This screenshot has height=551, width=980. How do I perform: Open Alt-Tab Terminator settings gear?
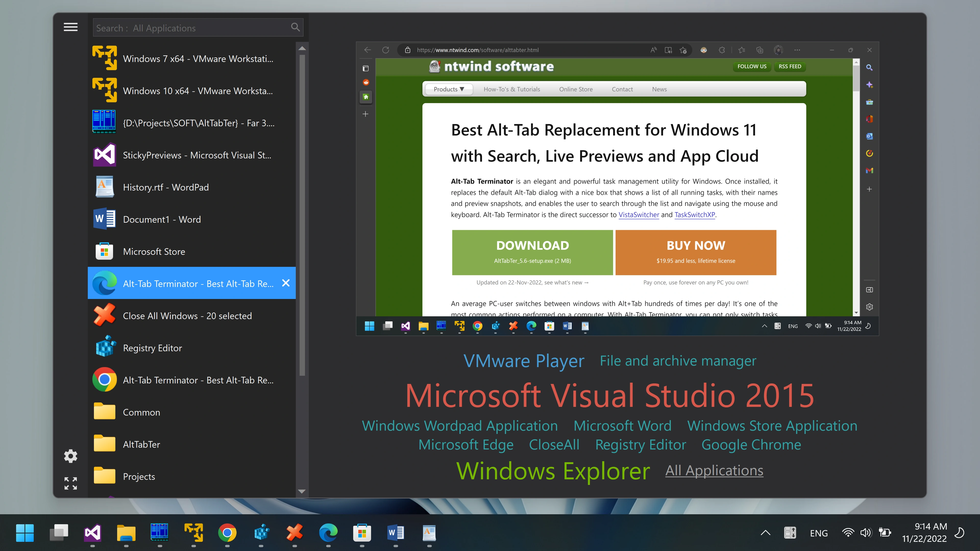pos(70,456)
